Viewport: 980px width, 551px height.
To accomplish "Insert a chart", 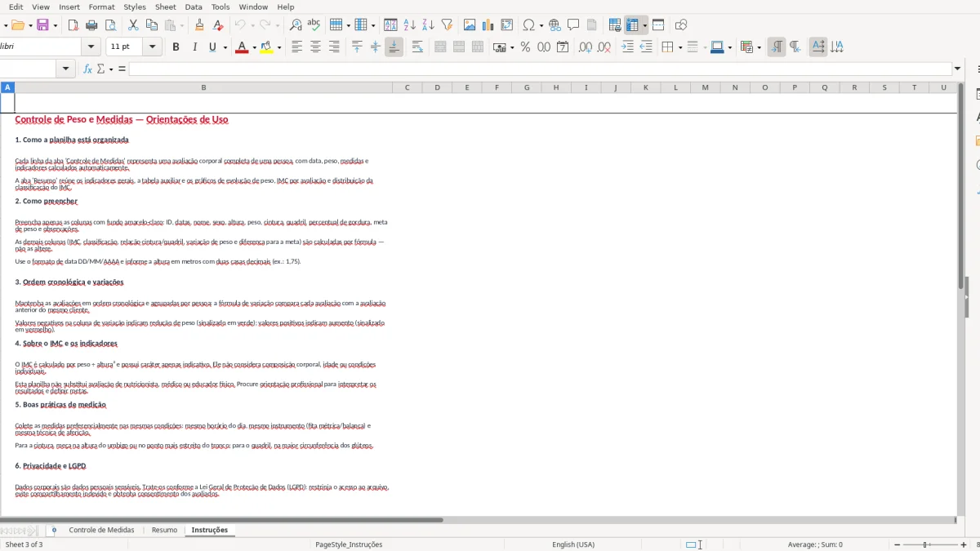I will (x=488, y=25).
